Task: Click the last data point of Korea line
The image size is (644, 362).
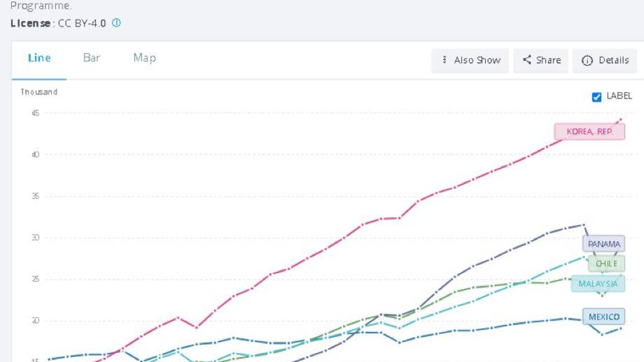Action: (621, 120)
